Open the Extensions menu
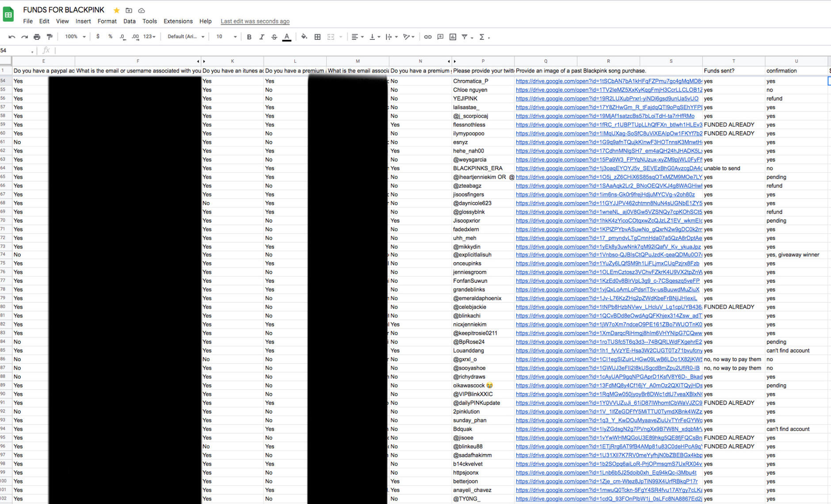This screenshot has height=504, width=831. pyautogui.click(x=178, y=21)
